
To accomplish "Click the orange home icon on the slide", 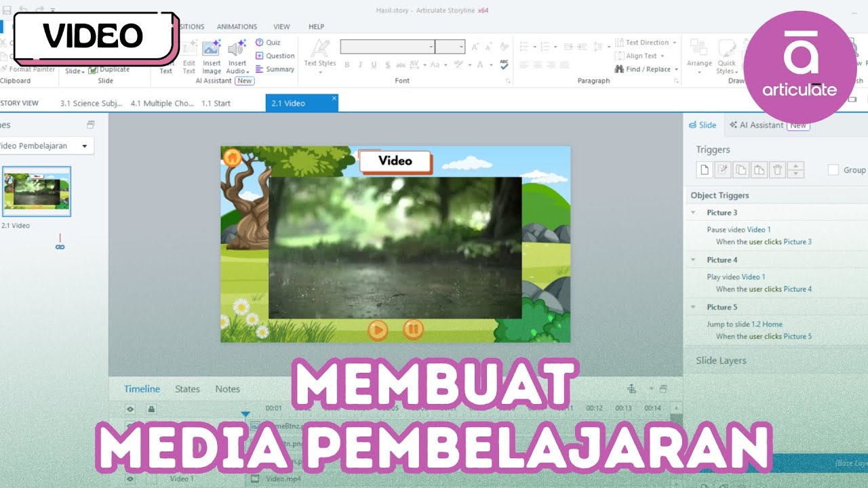I will 232,157.
